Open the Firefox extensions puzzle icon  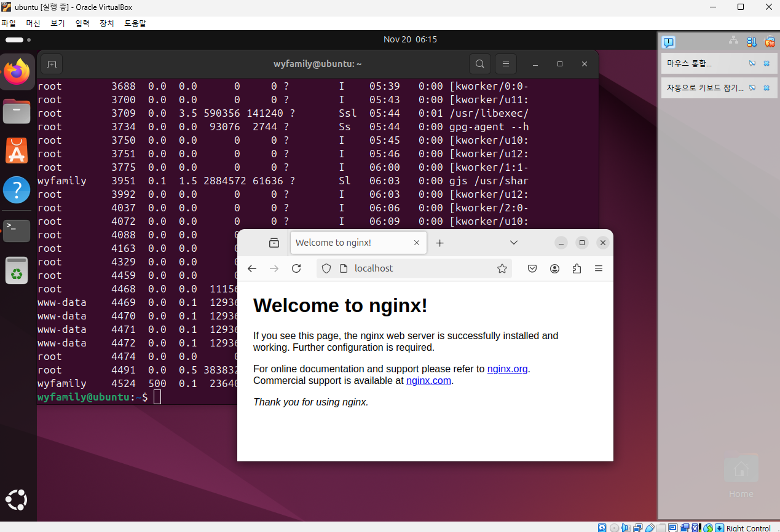click(577, 268)
